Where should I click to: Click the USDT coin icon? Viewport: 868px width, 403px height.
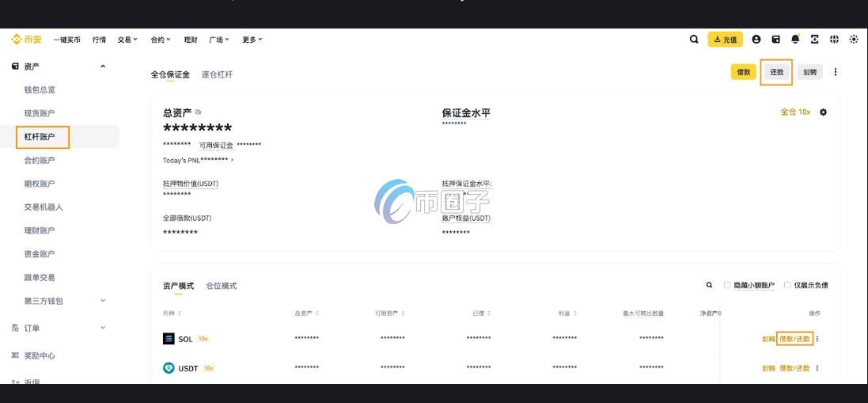click(x=169, y=368)
